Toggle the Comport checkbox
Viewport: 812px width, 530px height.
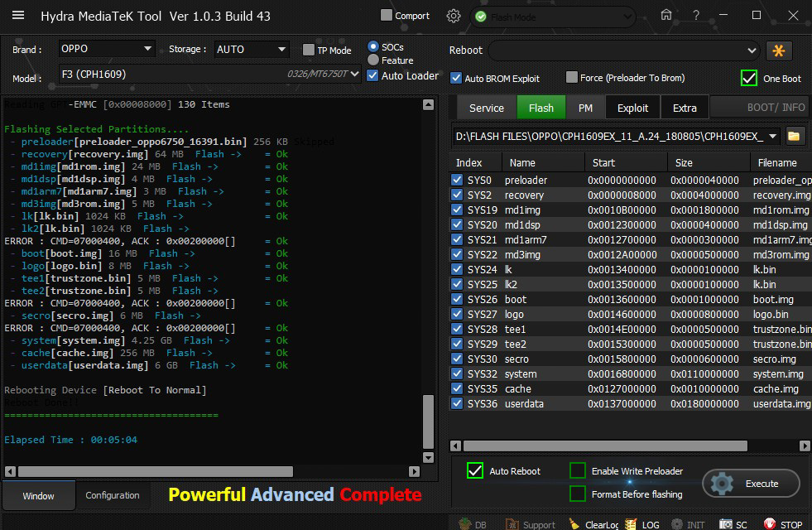pos(387,15)
